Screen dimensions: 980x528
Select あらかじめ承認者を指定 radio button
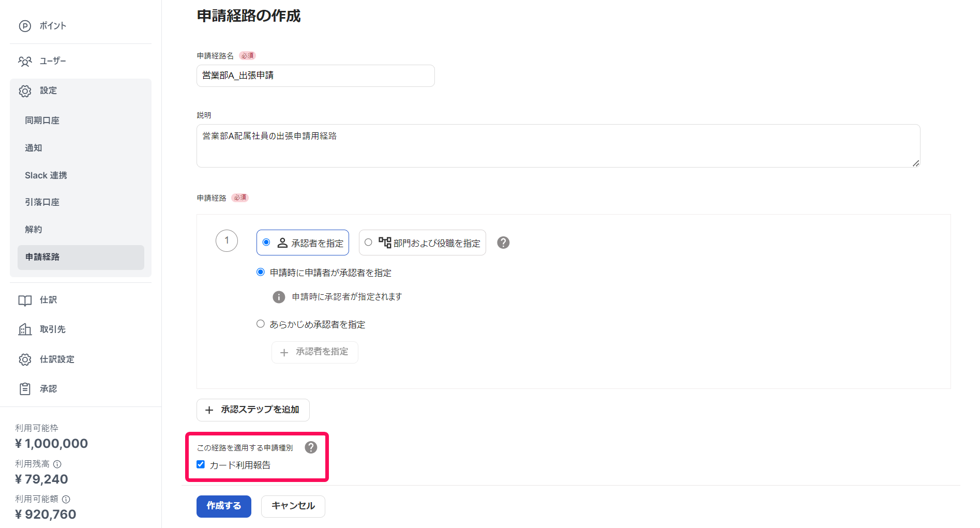261,324
